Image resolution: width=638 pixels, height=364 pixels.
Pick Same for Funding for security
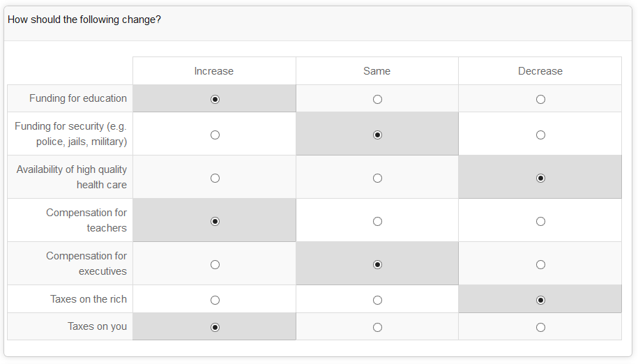point(377,135)
